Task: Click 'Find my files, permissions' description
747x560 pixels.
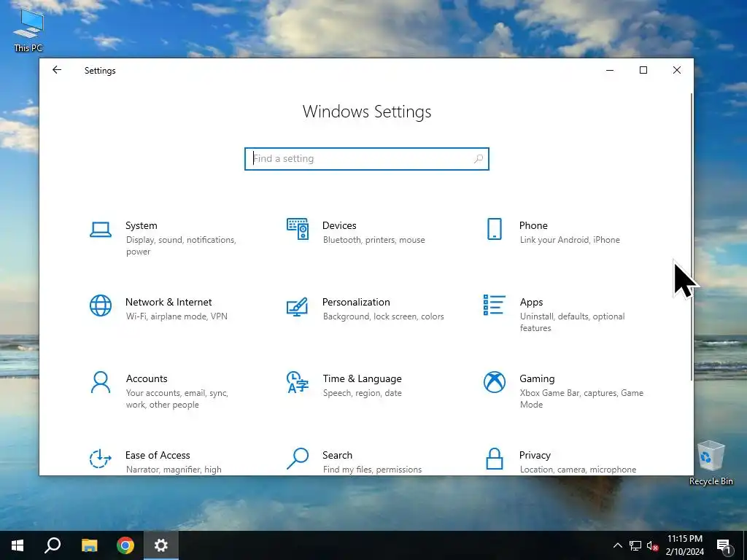Action: [x=373, y=470]
